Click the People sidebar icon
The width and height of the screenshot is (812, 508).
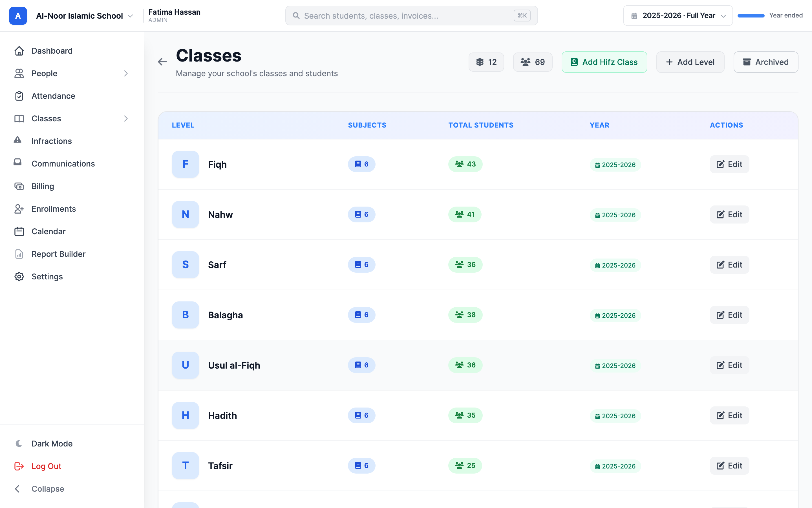19,73
